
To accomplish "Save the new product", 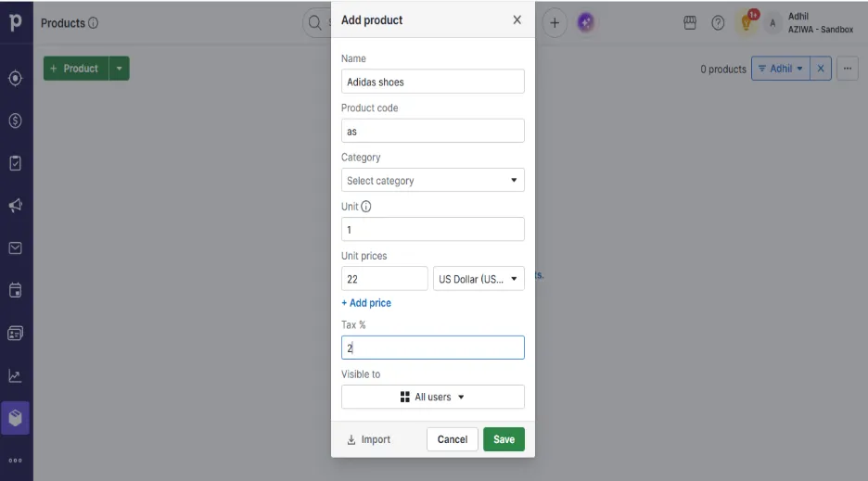I will [x=504, y=439].
